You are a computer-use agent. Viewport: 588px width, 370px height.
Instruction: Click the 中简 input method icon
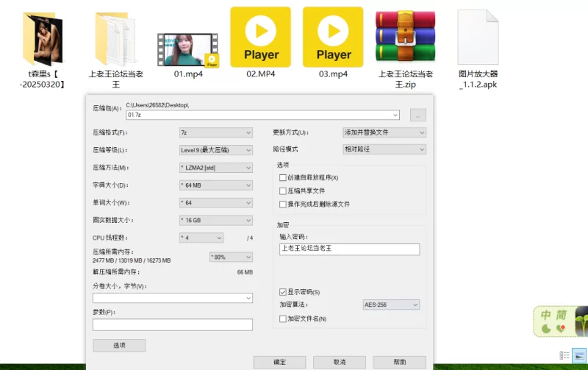[553, 320]
